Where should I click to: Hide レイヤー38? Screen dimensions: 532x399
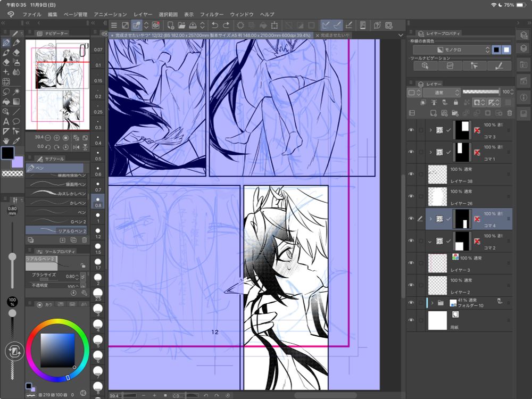click(x=411, y=174)
